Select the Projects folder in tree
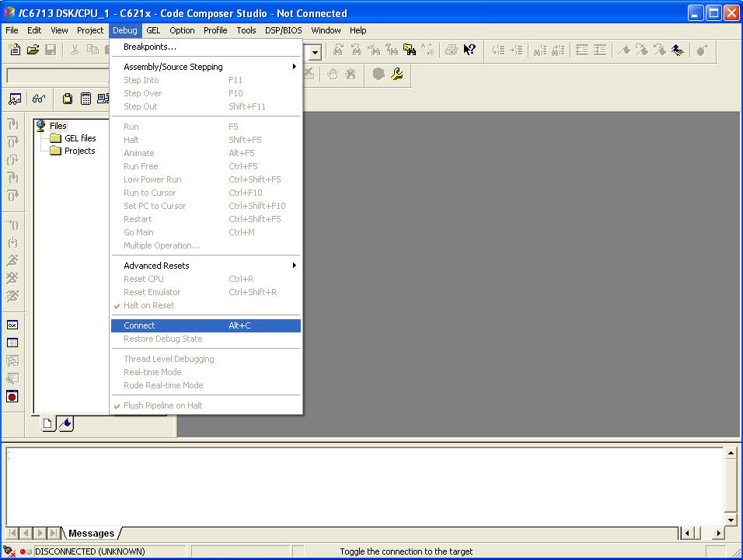Image resolution: width=743 pixels, height=560 pixels. [x=79, y=151]
